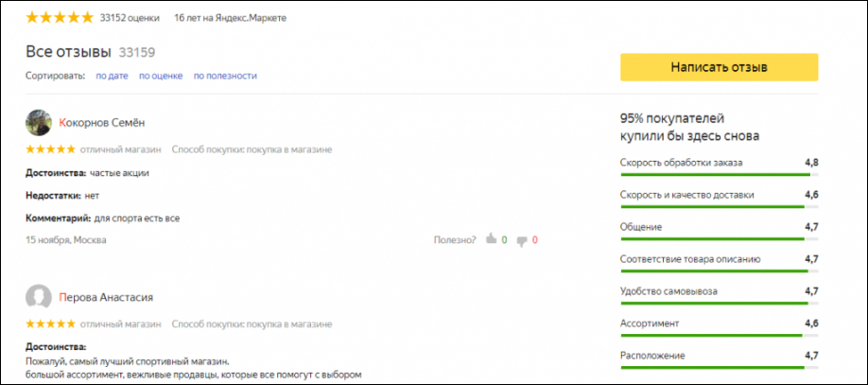The width and height of the screenshot is (868, 385).
Task: Click thumbs up on Kokornov's review
Action: point(491,240)
